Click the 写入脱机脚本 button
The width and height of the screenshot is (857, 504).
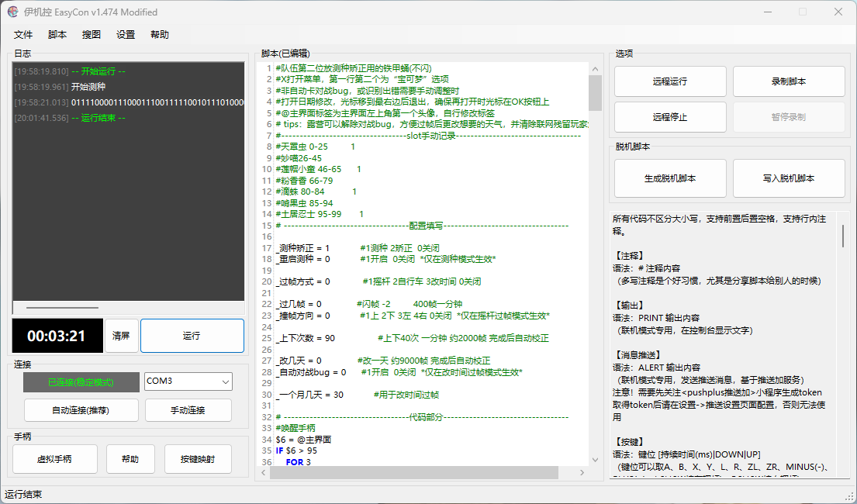788,178
